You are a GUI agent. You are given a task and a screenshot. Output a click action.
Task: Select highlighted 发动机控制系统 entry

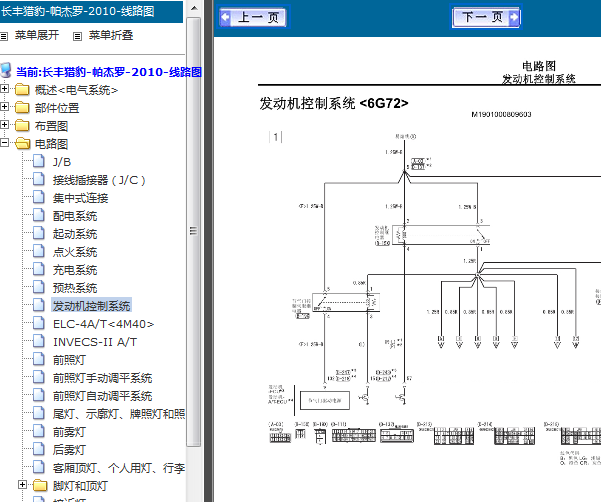point(92,306)
